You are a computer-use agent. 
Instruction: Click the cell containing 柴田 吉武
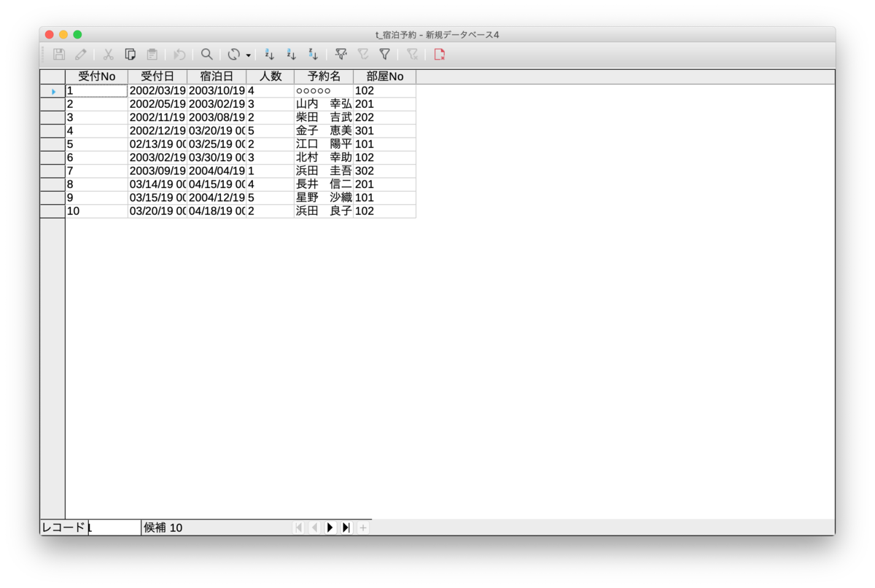click(324, 117)
